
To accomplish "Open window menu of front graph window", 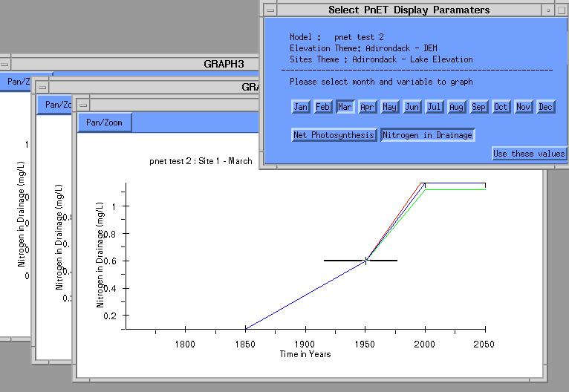I will coord(83,105).
